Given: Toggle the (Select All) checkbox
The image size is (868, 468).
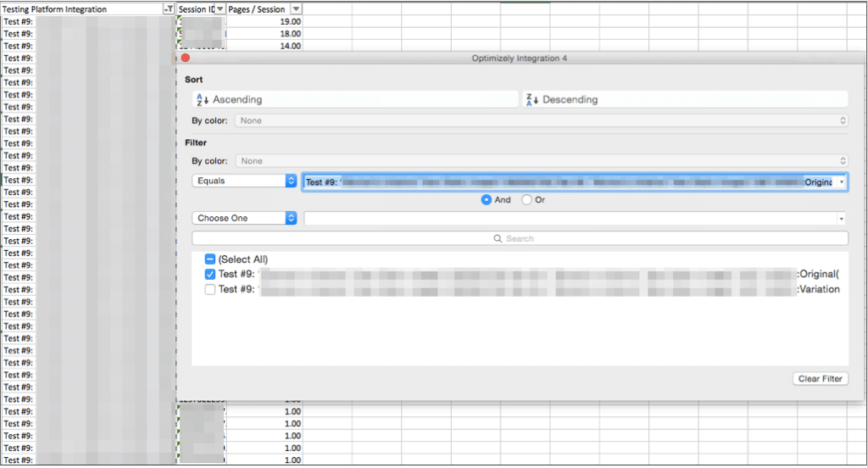Looking at the screenshot, I should [x=210, y=259].
